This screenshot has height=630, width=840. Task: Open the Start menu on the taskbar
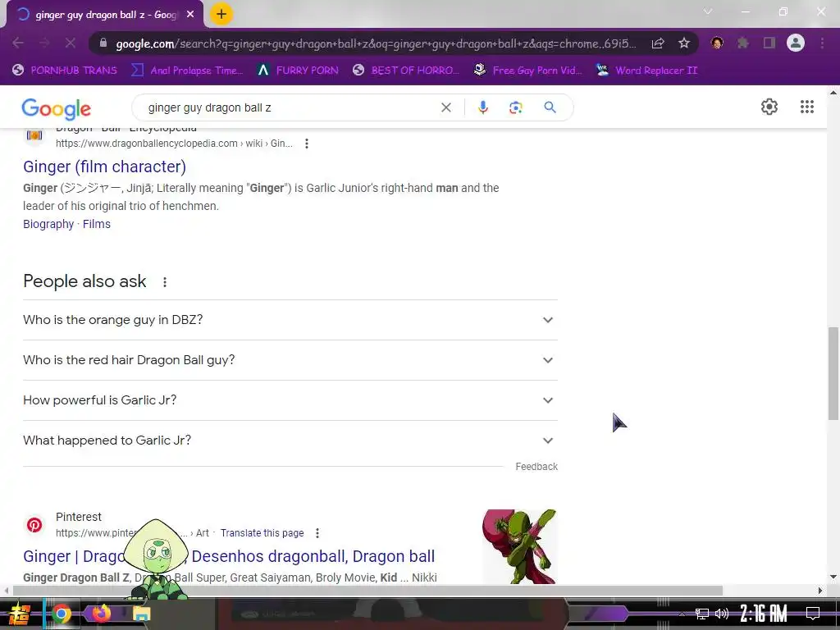(x=20, y=614)
